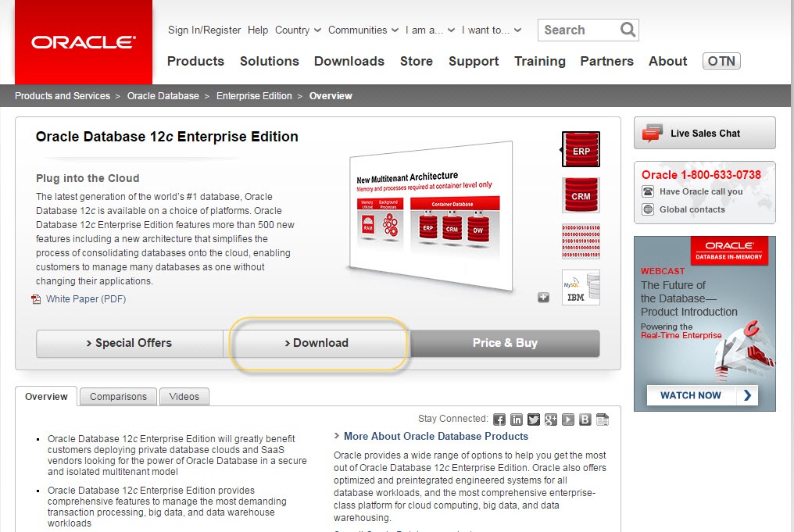Image resolution: width=794 pixels, height=532 pixels.
Task: Click the WATCH NOW button
Action: click(703, 395)
